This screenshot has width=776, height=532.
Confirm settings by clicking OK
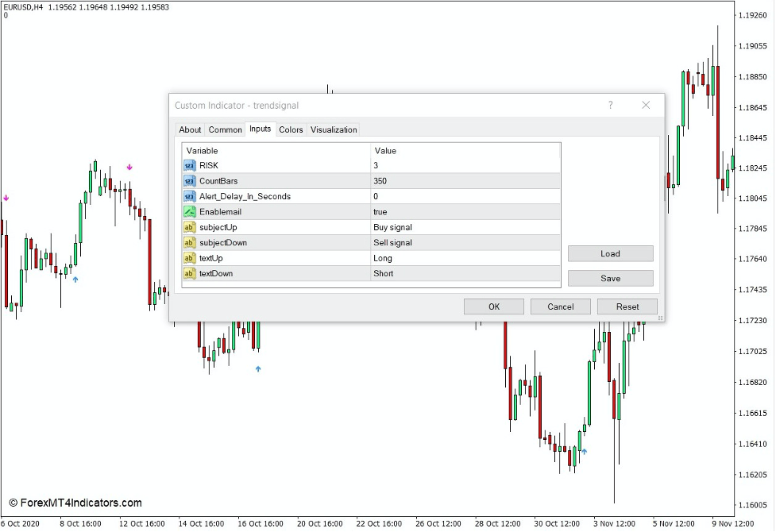(x=493, y=306)
